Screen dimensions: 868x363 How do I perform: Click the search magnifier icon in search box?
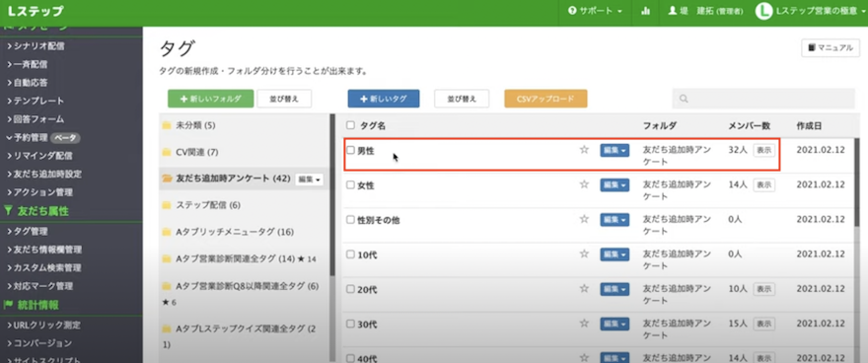click(684, 99)
